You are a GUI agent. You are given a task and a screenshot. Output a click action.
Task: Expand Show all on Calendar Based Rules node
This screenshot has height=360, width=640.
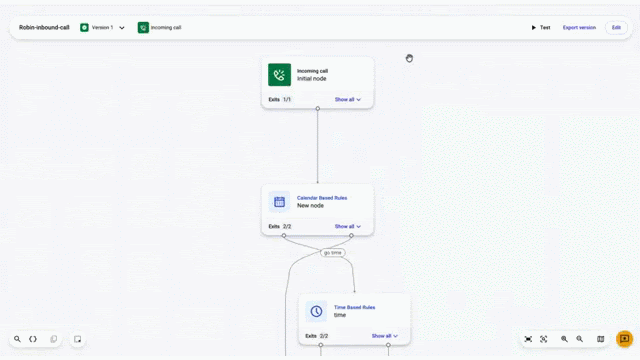tap(348, 227)
